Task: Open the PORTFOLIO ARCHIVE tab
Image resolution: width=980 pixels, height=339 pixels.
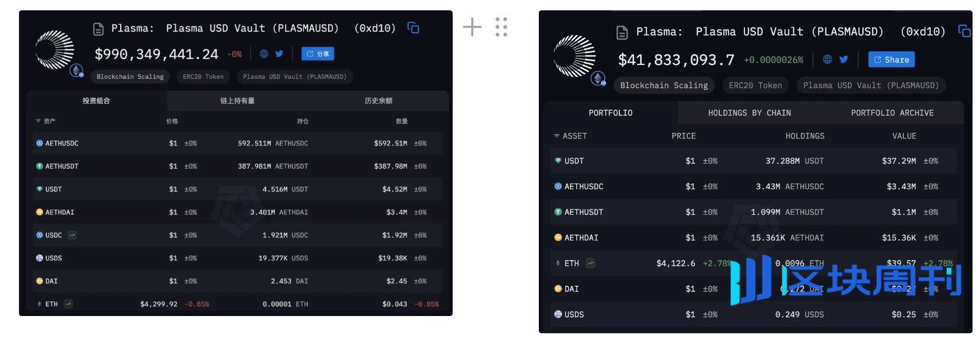Action: (x=892, y=113)
